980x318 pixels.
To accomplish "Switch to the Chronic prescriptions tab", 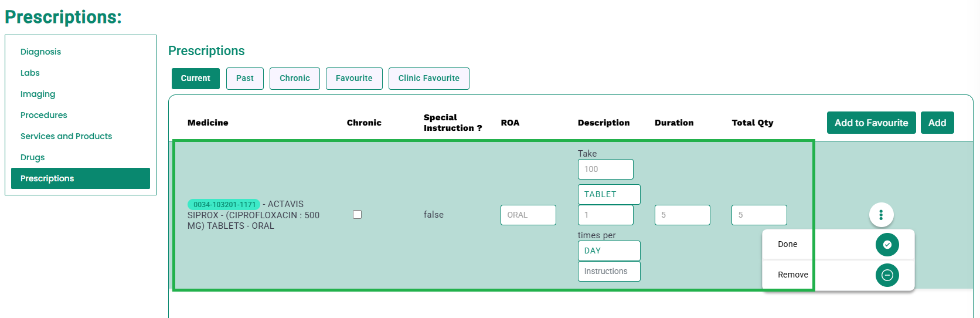I will click(x=295, y=79).
